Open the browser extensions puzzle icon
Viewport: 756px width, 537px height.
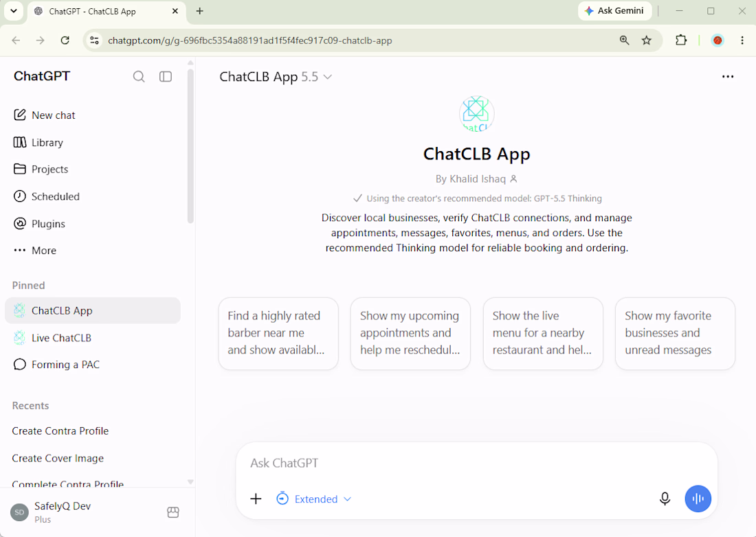[681, 41]
